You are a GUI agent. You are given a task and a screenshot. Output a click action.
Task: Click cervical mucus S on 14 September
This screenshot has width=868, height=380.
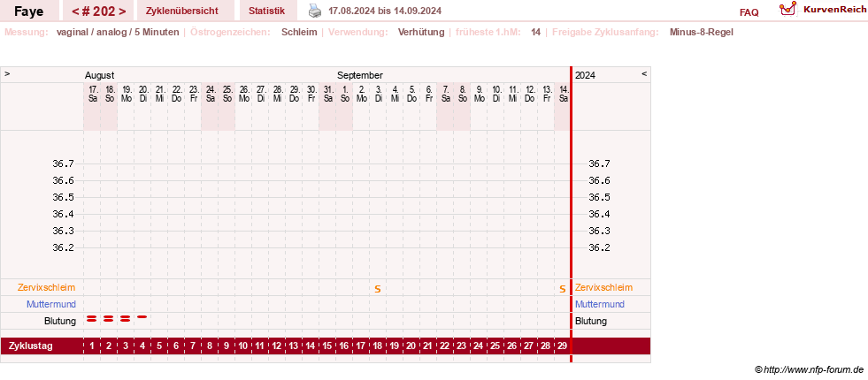tap(563, 289)
